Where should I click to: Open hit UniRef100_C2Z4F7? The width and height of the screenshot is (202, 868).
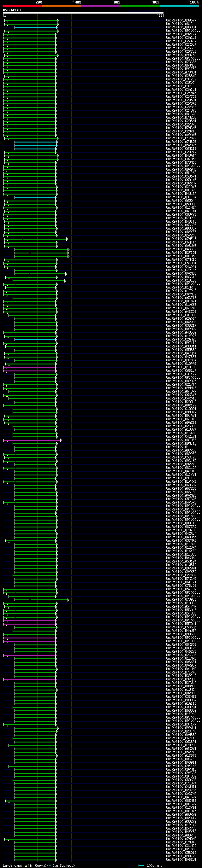181,41
